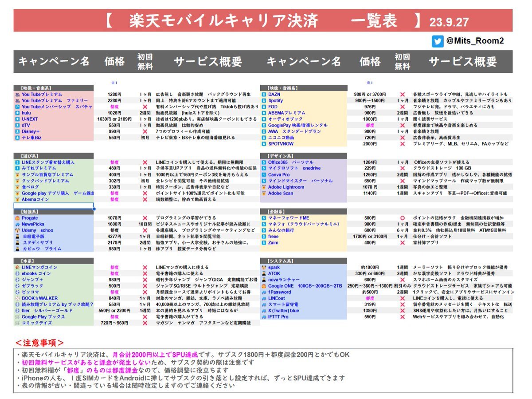Viewport: 532px width, 399px height.
Task: Click the Google Play ブックス link
Action: (x=43, y=317)
